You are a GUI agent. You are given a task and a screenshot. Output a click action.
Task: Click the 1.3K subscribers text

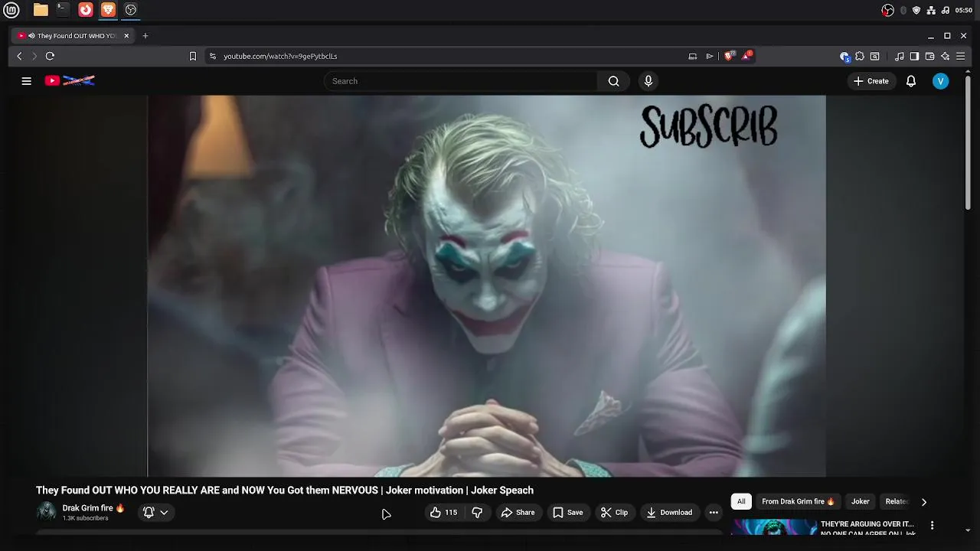point(85,518)
